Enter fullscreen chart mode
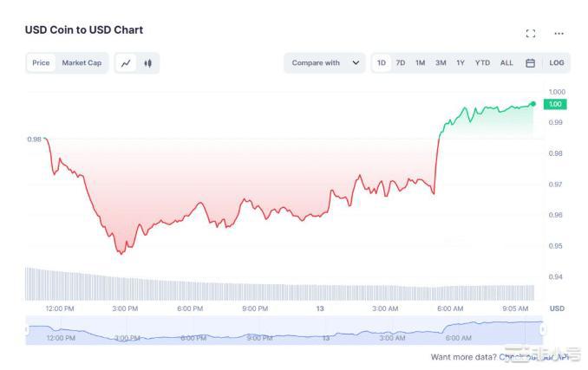588x370 pixels. point(531,34)
